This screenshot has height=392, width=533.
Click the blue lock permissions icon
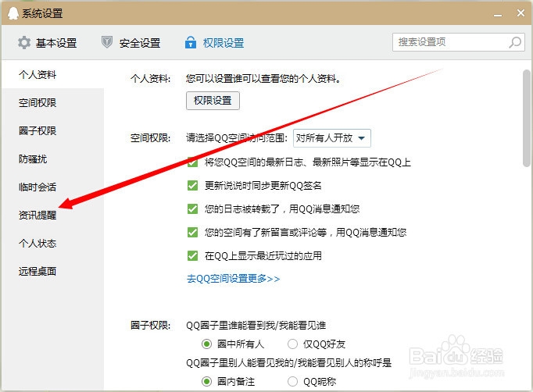pos(191,42)
